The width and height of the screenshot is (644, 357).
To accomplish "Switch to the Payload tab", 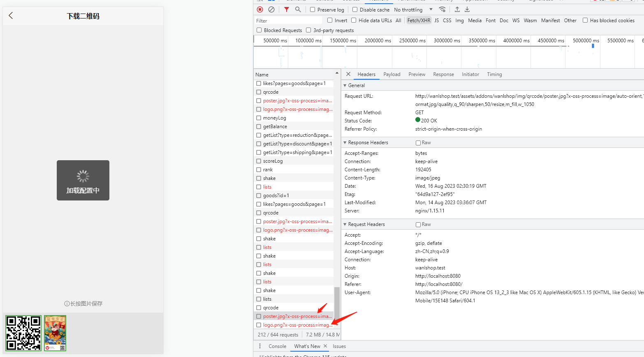I will tap(392, 74).
